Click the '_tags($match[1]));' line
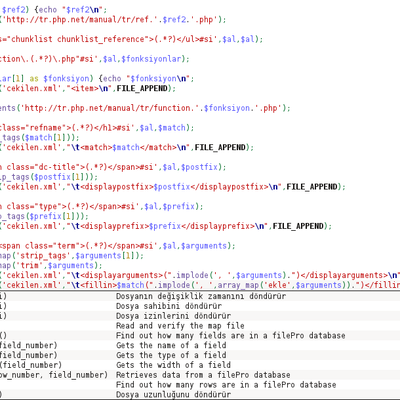This screenshot has width=400, height=400. click(x=40, y=138)
